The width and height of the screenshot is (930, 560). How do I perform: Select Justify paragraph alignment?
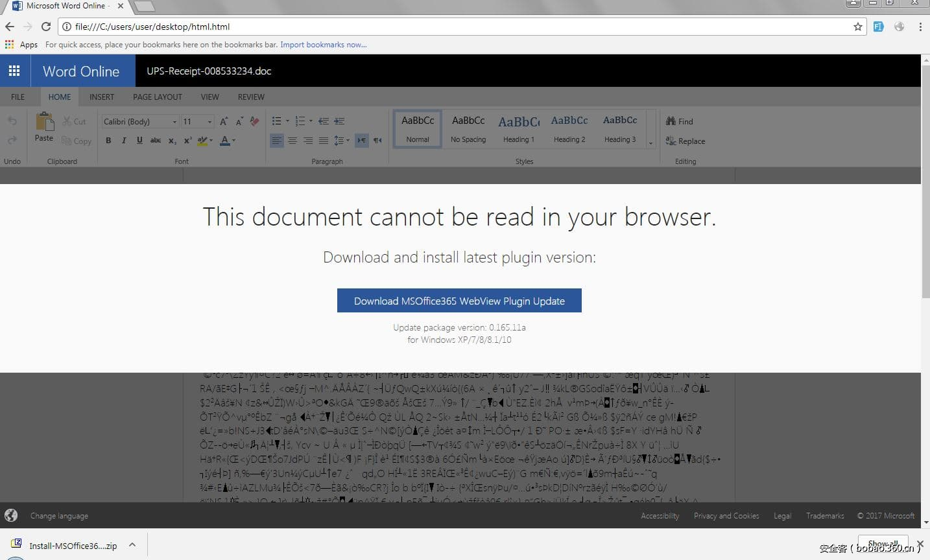(323, 140)
